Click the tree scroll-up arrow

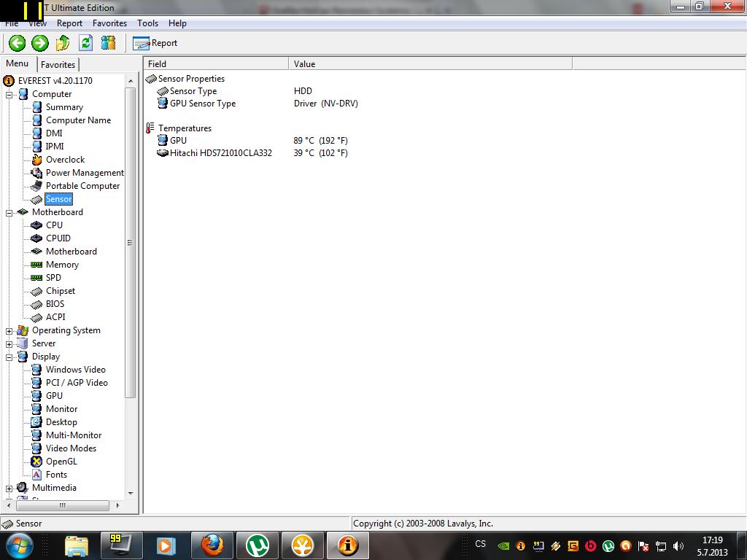click(x=131, y=81)
